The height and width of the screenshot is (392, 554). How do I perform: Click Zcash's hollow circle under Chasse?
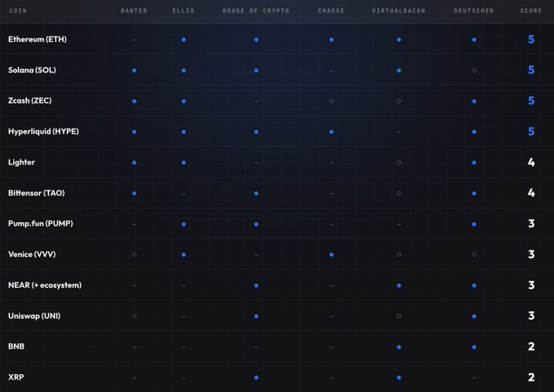click(332, 101)
